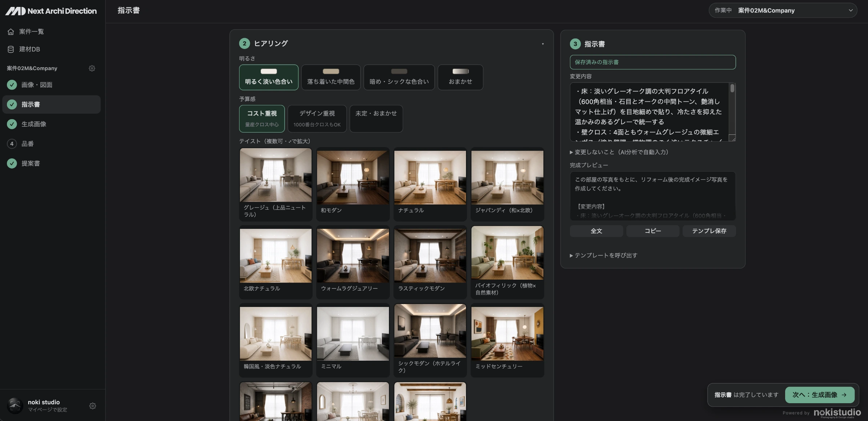
Task: Click the green check icon for 画像・図面
Action: (x=12, y=85)
